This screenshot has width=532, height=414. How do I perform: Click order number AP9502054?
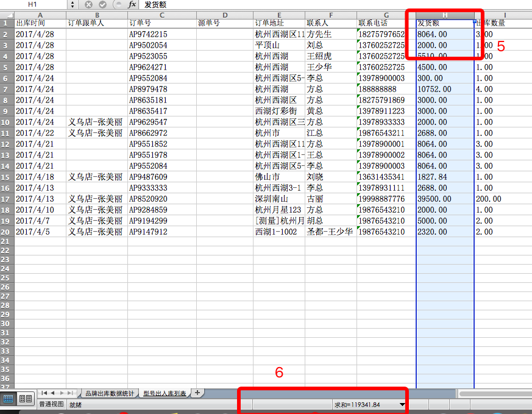coord(162,45)
